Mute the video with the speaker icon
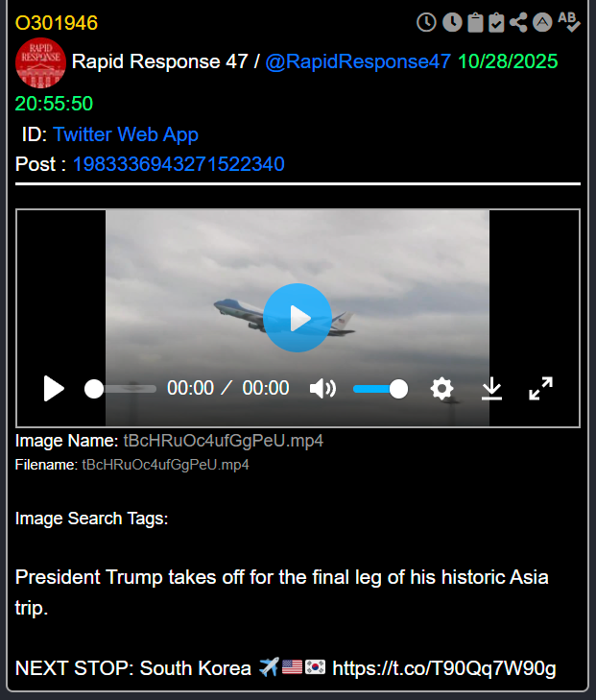The width and height of the screenshot is (596, 700). click(322, 388)
